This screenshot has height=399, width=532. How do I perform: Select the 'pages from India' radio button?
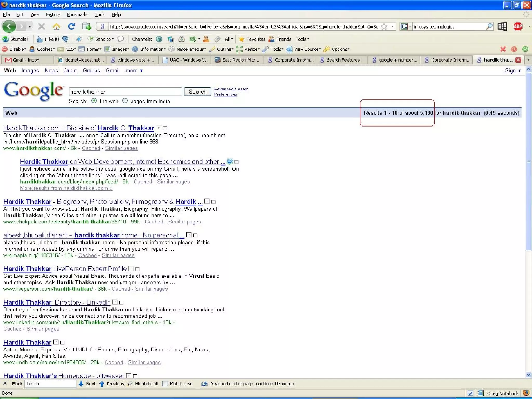tap(125, 101)
